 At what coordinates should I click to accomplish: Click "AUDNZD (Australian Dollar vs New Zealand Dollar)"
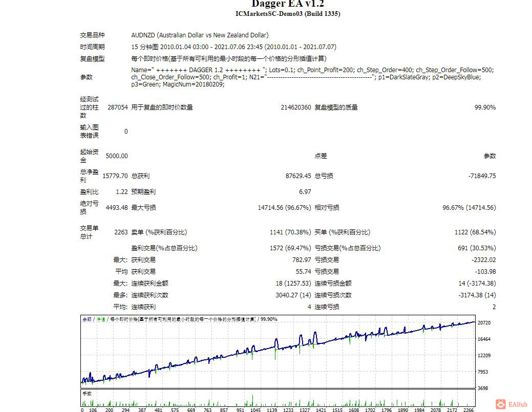click(x=200, y=35)
